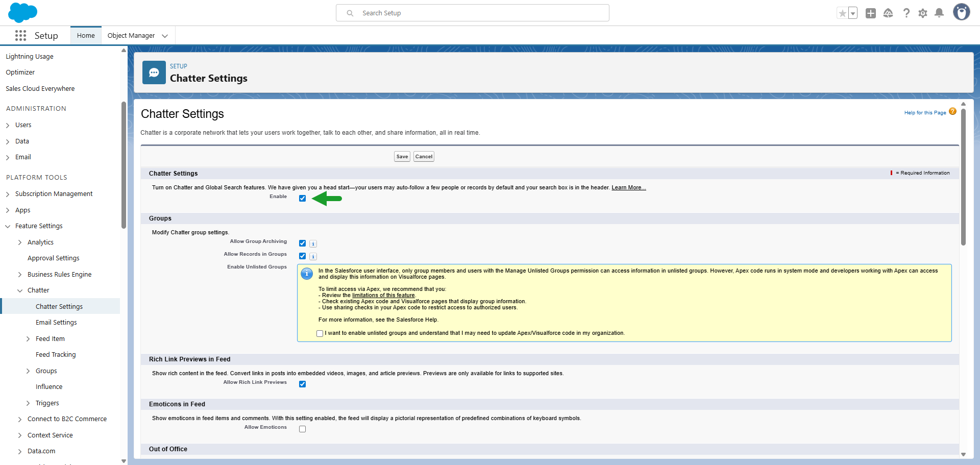Click the Salesforce cloud logo
The image size is (980, 465).
(22, 13)
